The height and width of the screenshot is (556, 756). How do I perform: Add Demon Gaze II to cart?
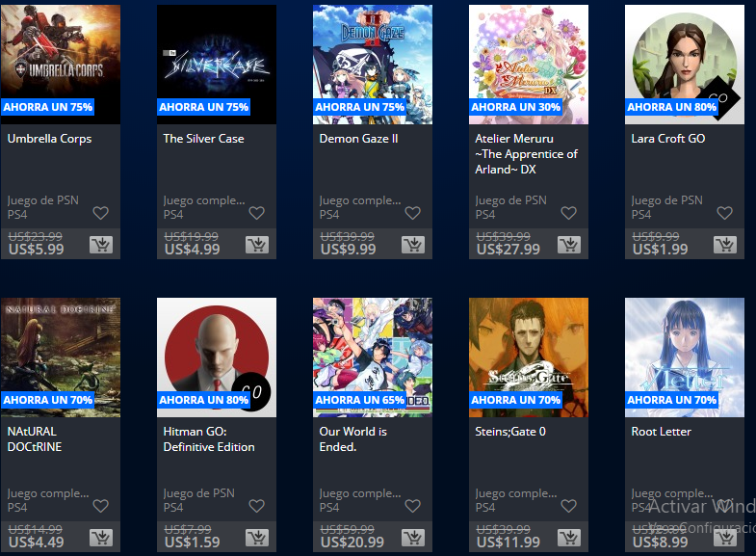(x=413, y=245)
